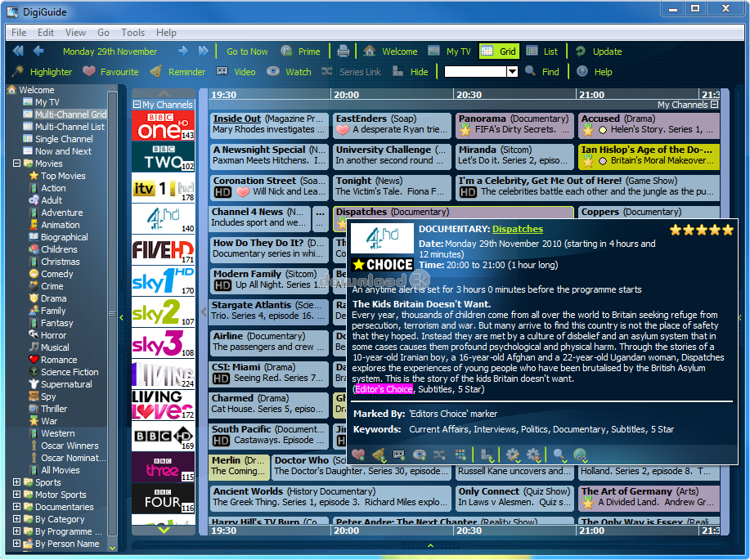
Task: Collapse My Channels group at grid right
Action: tap(715, 105)
